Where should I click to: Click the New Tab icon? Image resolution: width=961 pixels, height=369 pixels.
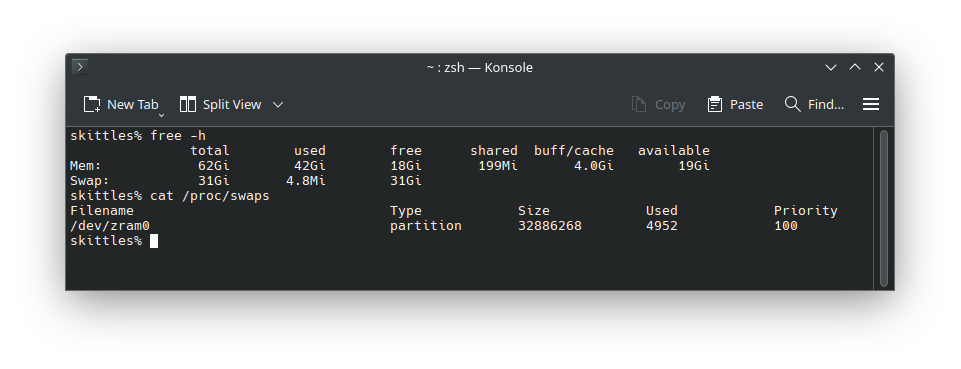tap(92, 104)
